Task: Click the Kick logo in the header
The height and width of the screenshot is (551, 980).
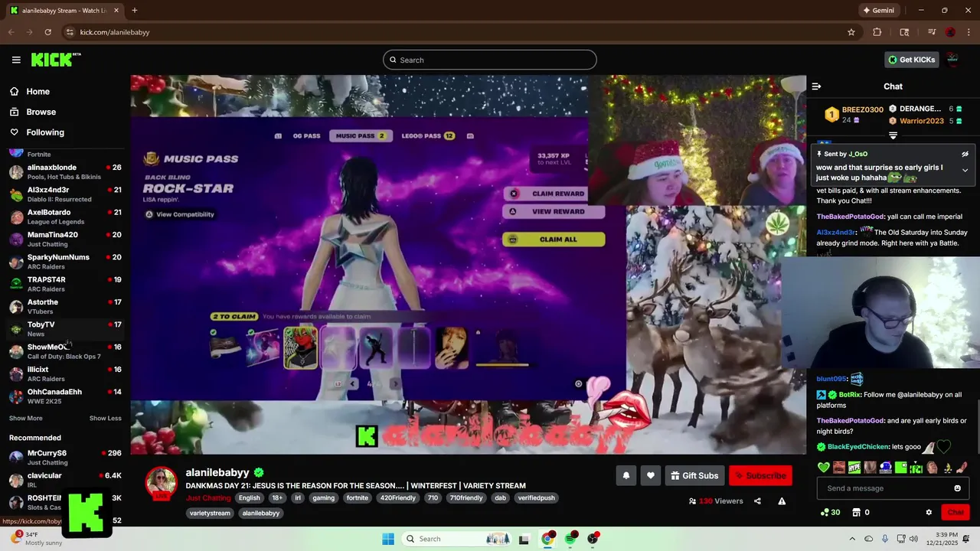Action: 55,60
